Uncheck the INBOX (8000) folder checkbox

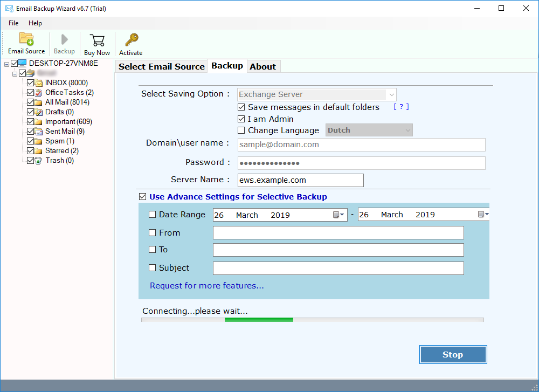tap(30, 83)
